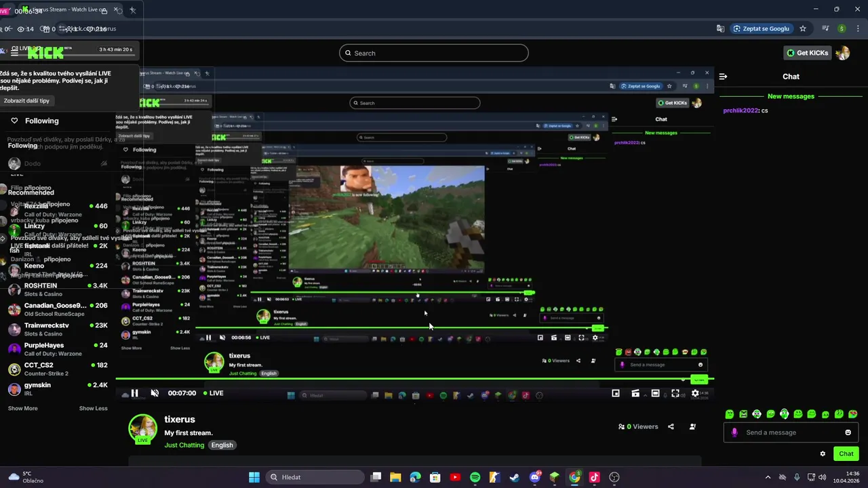This screenshot has height=488, width=868.
Task: Show hidden system tray icons
Action: (x=768, y=477)
